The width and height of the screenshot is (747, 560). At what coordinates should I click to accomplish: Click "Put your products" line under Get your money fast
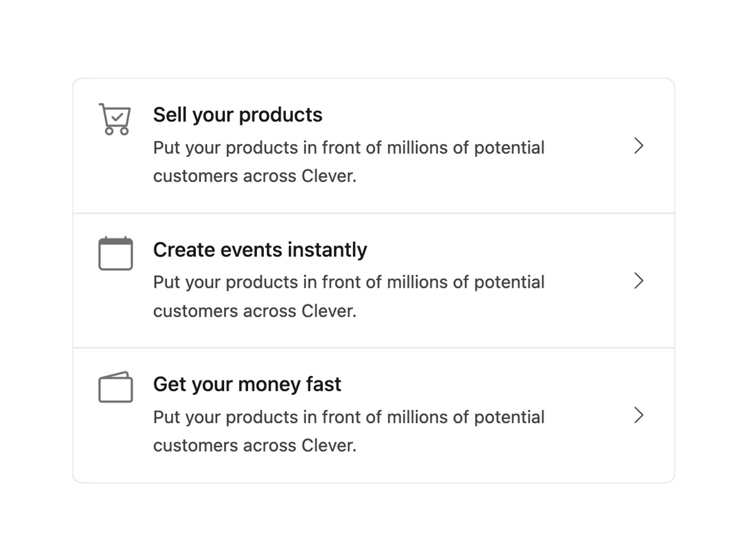(x=349, y=417)
